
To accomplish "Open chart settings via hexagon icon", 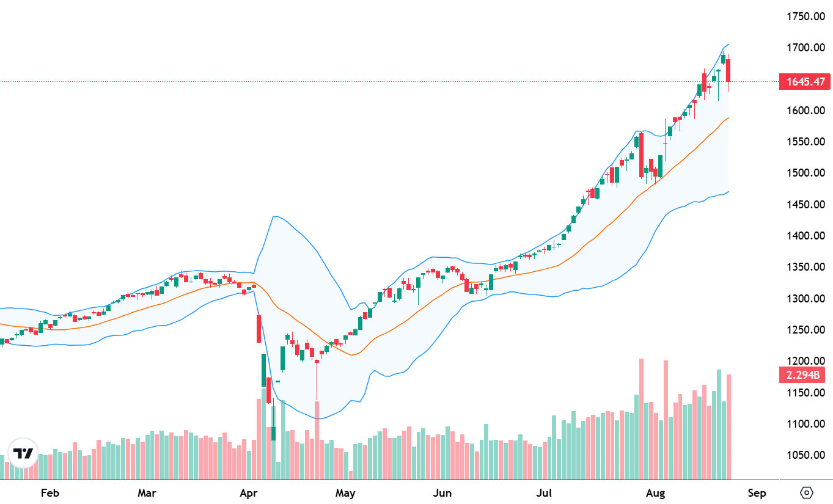I will click(x=807, y=492).
